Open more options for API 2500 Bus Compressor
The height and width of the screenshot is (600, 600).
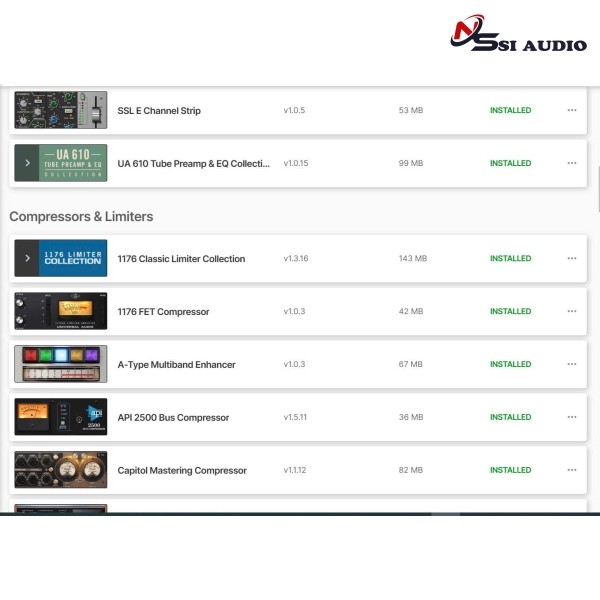pyautogui.click(x=572, y=417)
